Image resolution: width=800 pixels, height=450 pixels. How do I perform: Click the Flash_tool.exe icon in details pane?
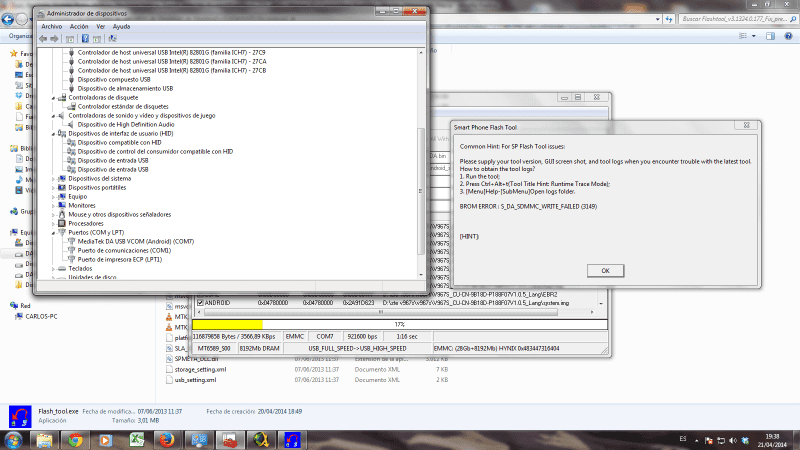pyautogui.click(x=20, y=417)
